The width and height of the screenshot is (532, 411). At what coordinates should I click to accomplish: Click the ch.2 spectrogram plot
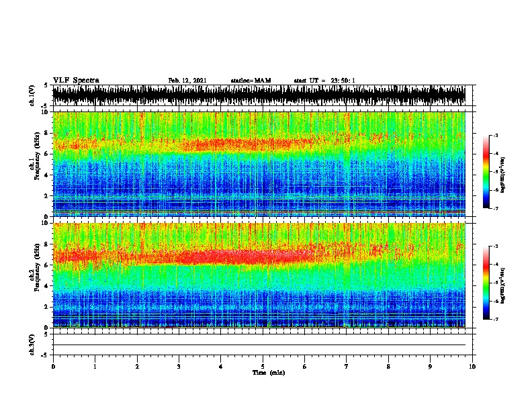click(x=259, y=275)
